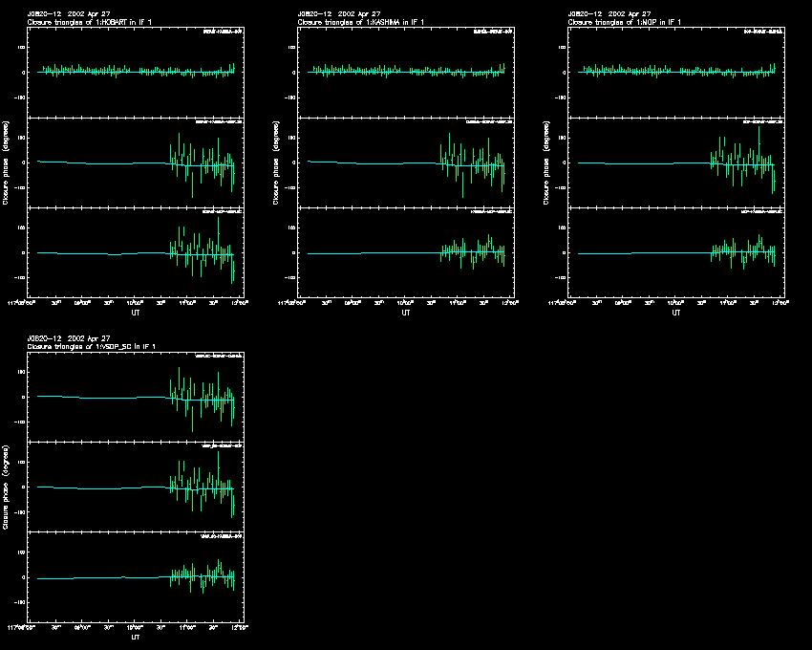
Task: Select the bottom panel of NOP plot
Action: coord(676,252)
